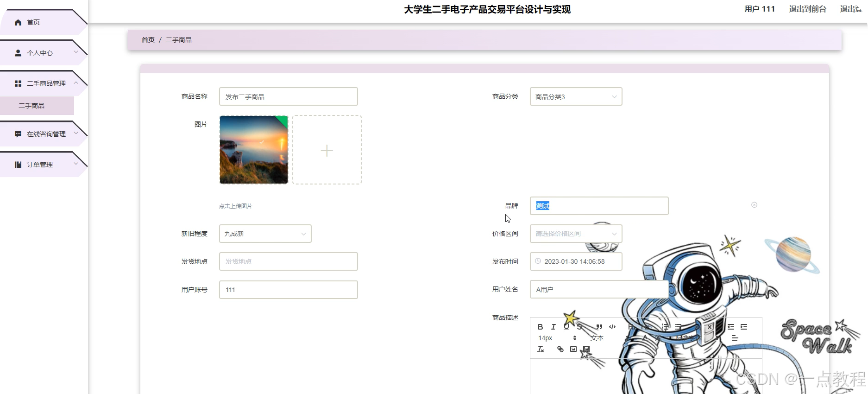The image size is (868, 394).
Task: Clear the 品牌 field with X icon
Action: [x=754, y=205]
